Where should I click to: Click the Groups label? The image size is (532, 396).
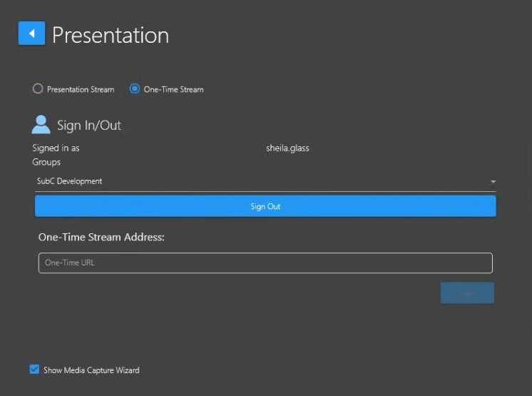(46, 162)
